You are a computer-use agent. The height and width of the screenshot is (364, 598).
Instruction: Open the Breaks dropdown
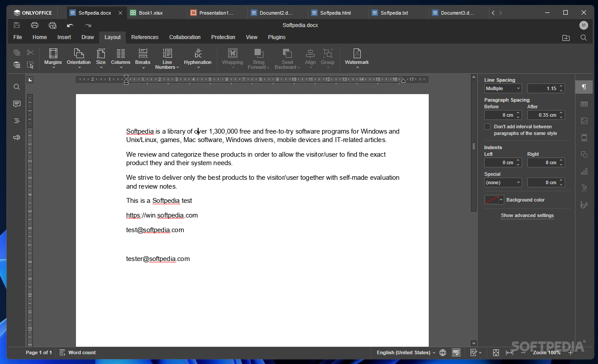143,58
